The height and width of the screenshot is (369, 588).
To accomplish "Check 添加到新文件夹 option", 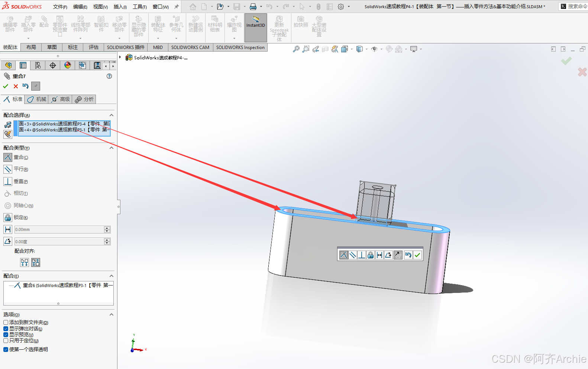I will tap(6, 323).
